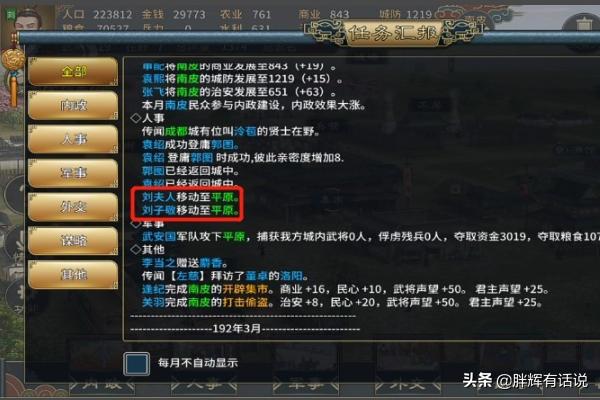Open the 人事 report category

[x=73, y=139]
